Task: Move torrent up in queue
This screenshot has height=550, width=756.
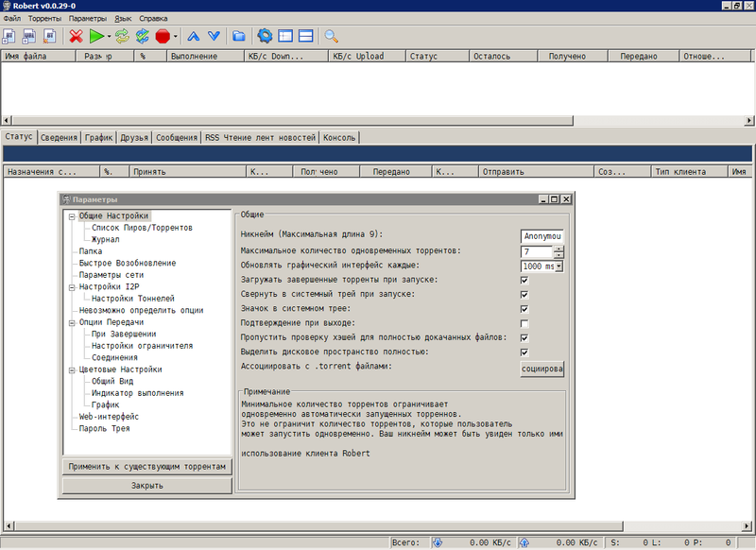Action: [x=194, y=36]
